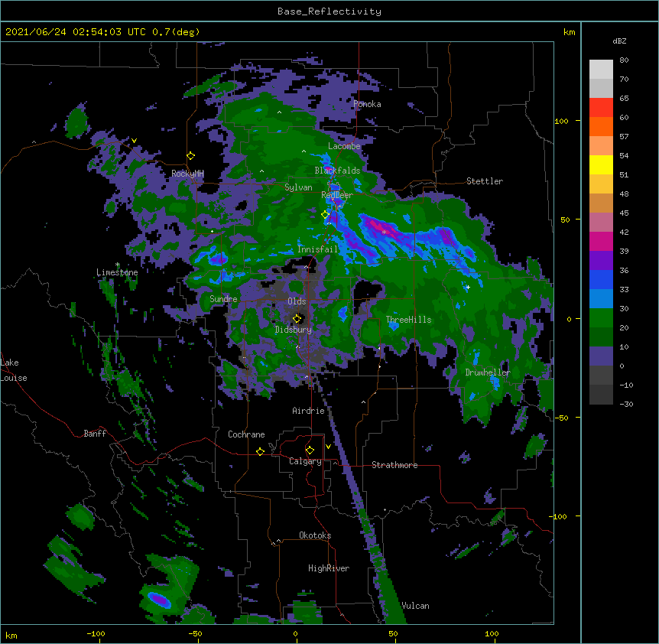Click the Innisfail label
Viewport: 659px width, 644px height.
[x=318, y=249]
